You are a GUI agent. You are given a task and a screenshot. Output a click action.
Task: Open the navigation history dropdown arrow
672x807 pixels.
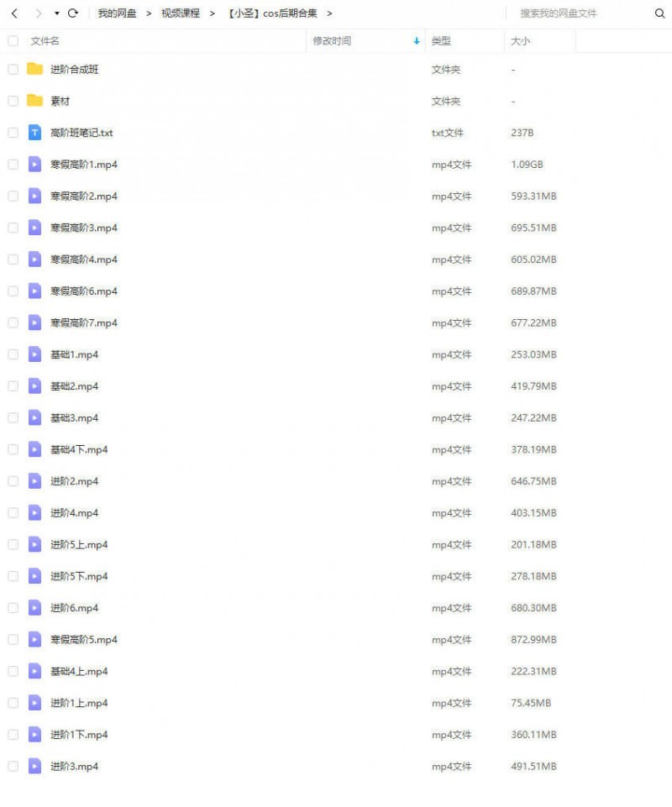coord(56,13)
